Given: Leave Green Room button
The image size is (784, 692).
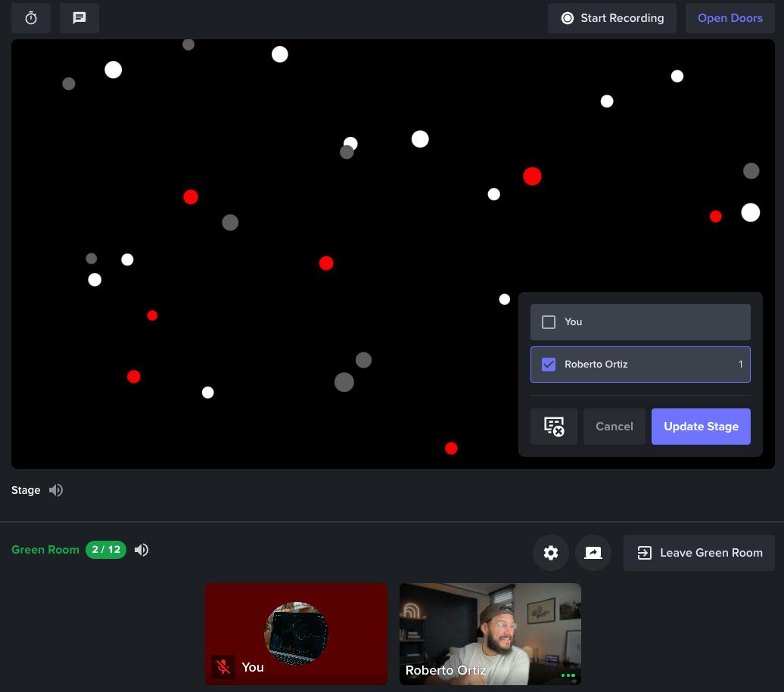Looking at the screenshot, I should pyautogui.click(x=699, y=553).
